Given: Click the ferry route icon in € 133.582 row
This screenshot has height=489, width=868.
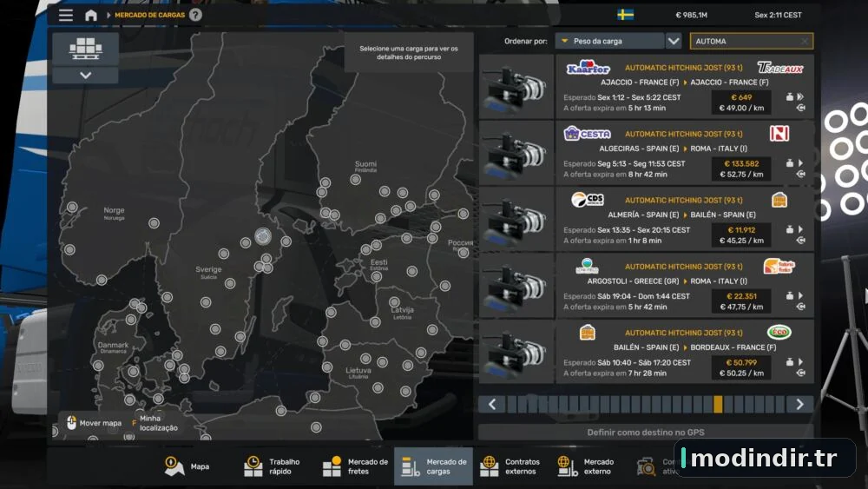Looking at the screenshot, I should (800, 174).
